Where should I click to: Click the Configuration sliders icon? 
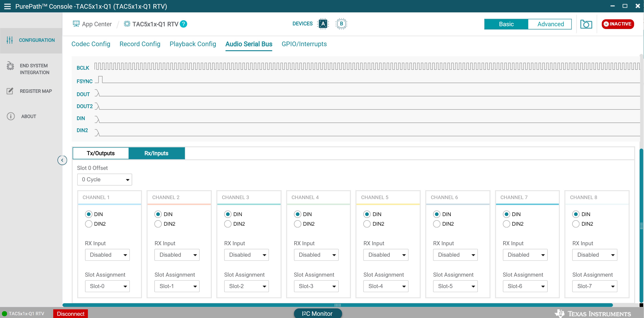point(9,40)
